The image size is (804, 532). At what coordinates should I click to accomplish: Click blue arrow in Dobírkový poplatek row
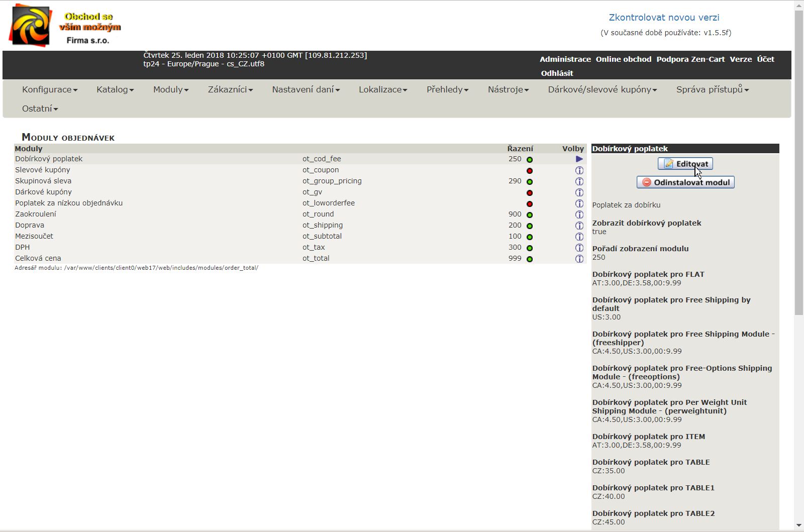tap(579, 159)
